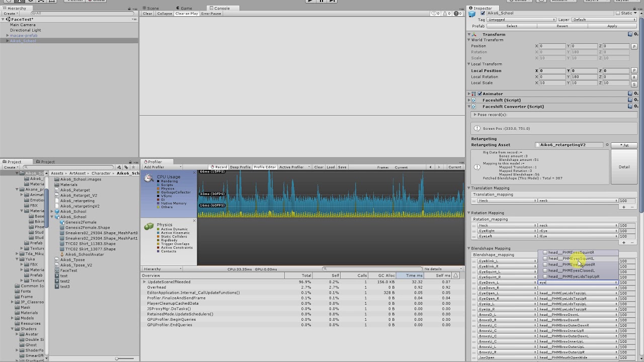This screenshot has height=362, width=644.
Task: Click the Animator component help book icon
Action: pos(631,94)
